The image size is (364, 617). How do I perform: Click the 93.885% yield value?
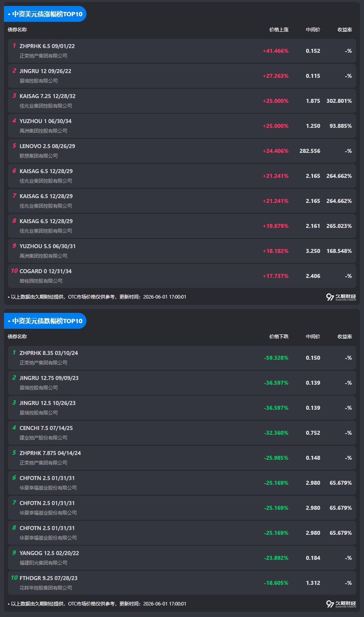(341, 126)
